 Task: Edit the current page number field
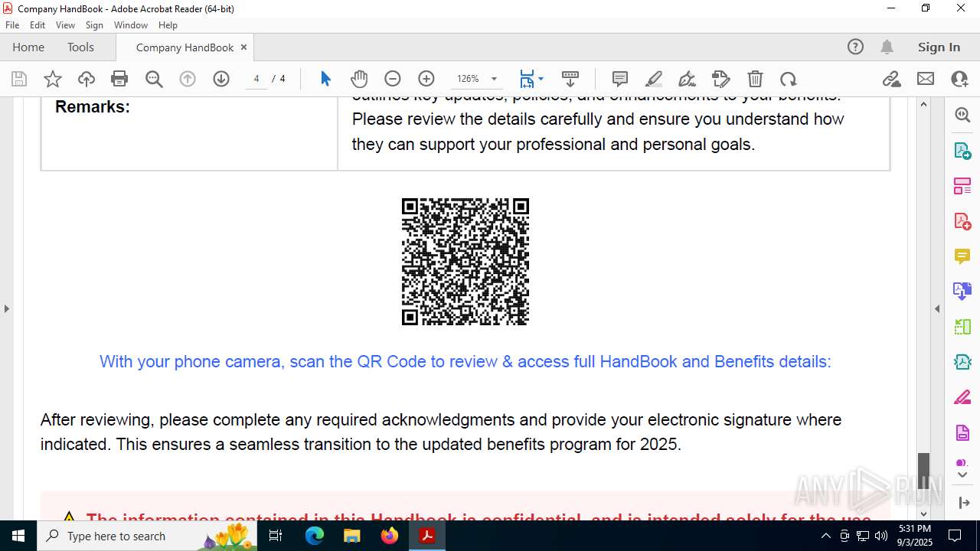point(256,79)
